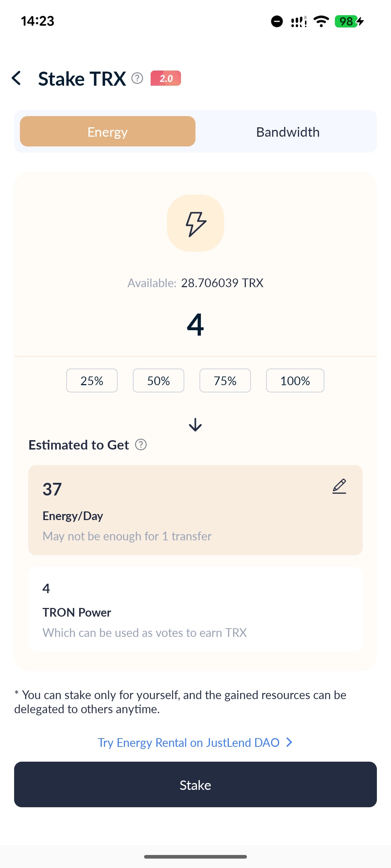Screen dimensions: 391x868
Task: Select the 100% amount option
Action: pyautogui.click(x=295, y=380)
